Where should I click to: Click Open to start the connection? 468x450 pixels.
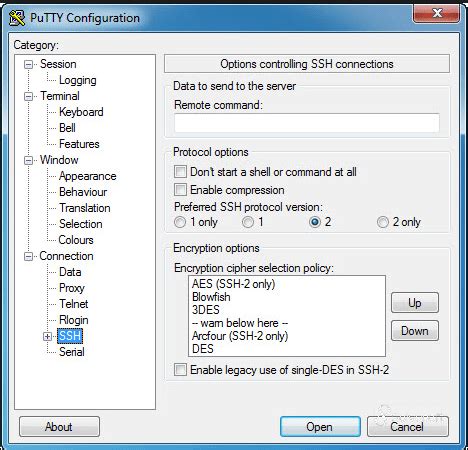pyautogui.click(x=320, y=427)
